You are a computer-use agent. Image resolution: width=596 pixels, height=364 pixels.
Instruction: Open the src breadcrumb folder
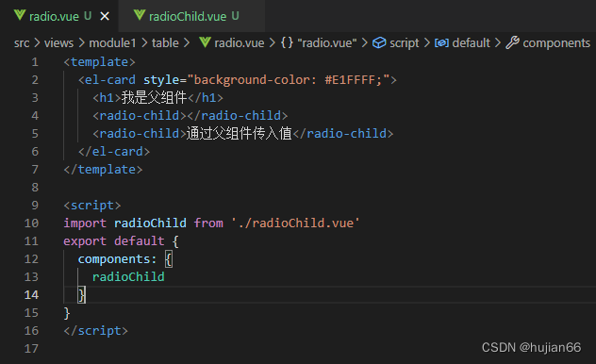pos(22,43)
